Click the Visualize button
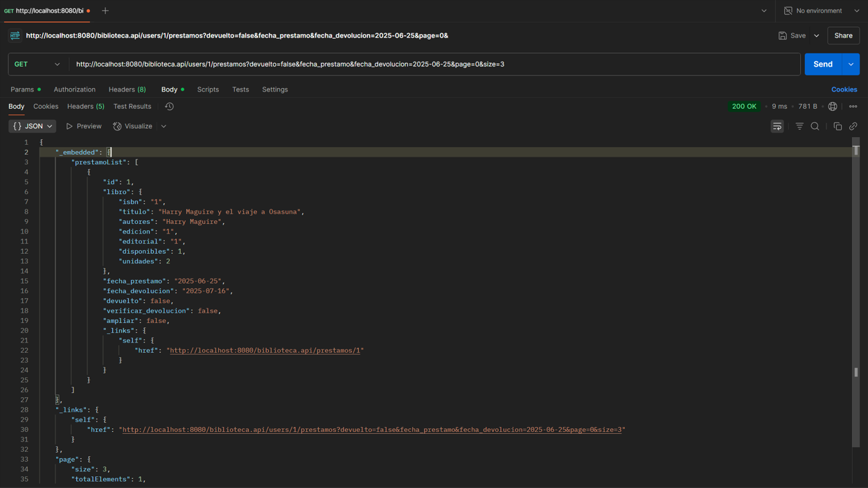This screenshot has width=868, height=488. 133,126
